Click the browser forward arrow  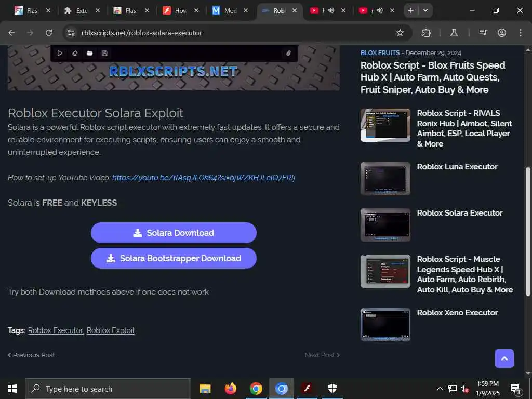coord(30,33)
